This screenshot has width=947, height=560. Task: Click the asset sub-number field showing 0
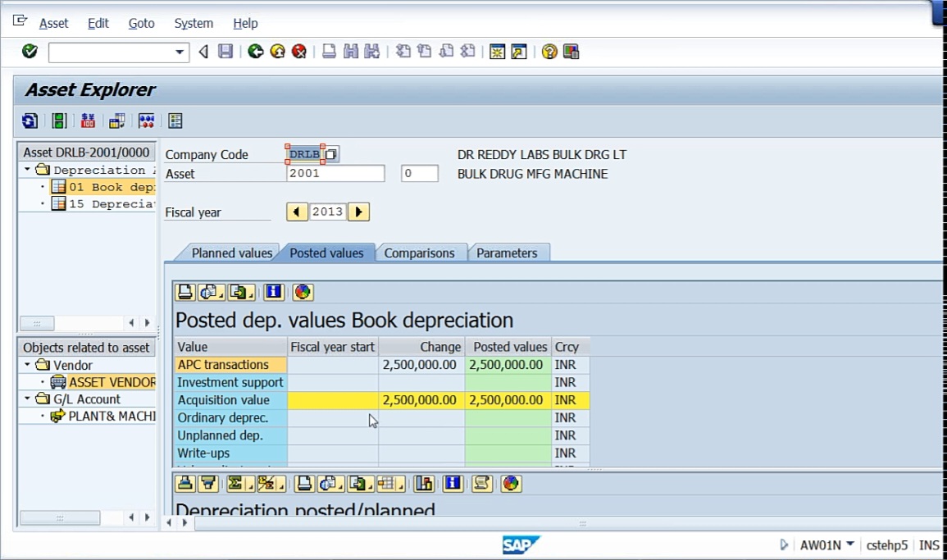point(420,173)
